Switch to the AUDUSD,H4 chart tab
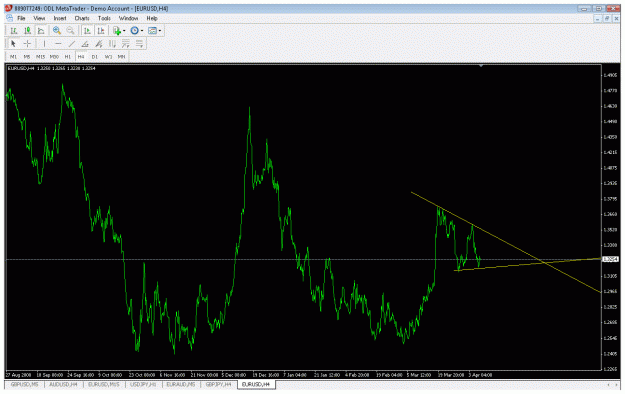This screenshot has width=625, height=394. click(63, 384)
